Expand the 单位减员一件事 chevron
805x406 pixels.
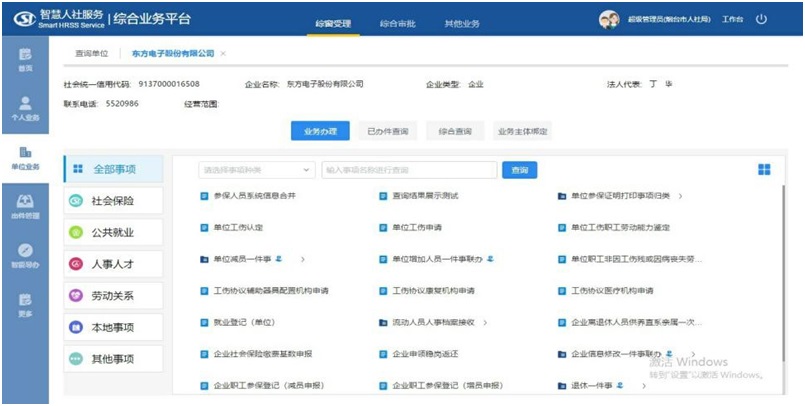point(302,259)
